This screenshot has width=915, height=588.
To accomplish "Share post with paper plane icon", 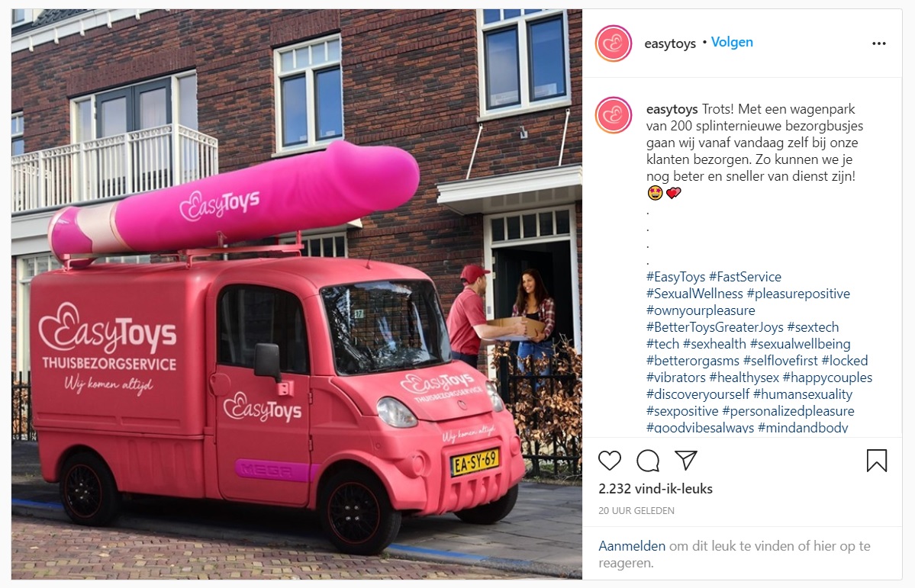I will coord(685,460).
